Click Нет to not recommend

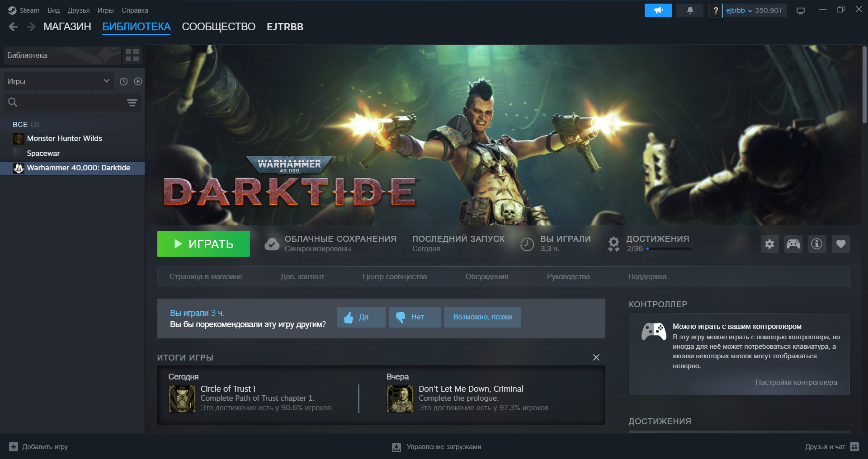tap(415, 317)
